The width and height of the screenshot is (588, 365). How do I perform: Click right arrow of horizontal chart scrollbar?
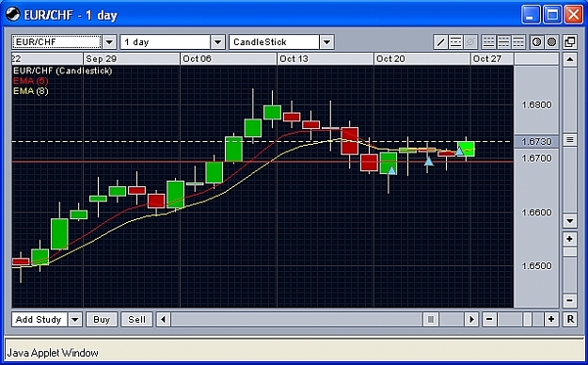[471, 320]
